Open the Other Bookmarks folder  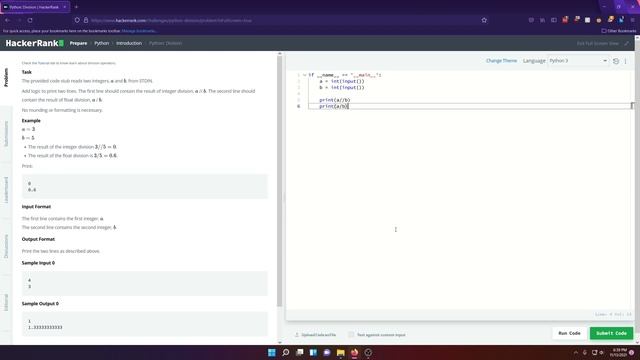point(619,31)
